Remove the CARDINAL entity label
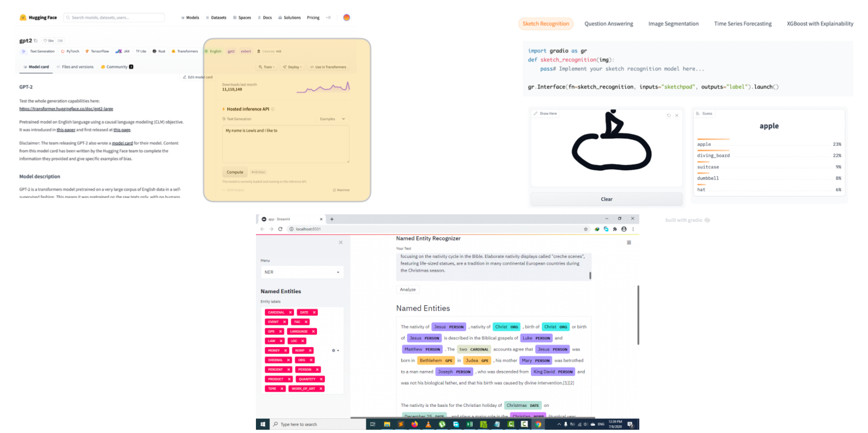The height and width of the screenshot is (433, 868). (x=290, y=312)
